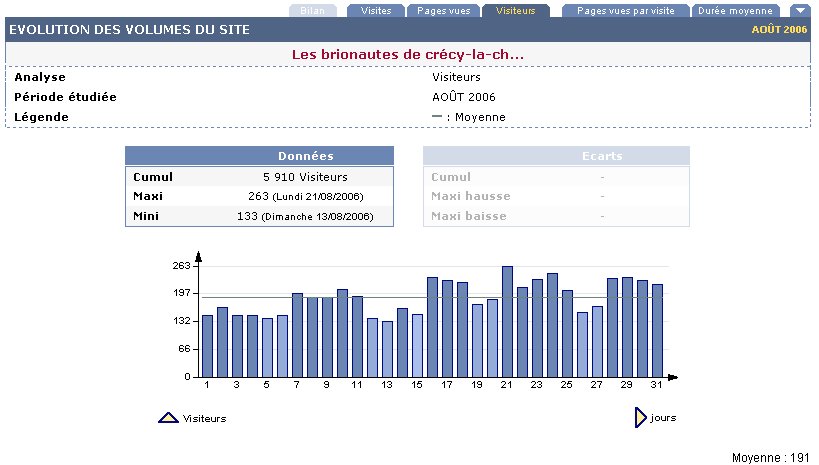Click the greyed-out Ecarts panel header
Screen dimensions: 819x465
[556, 156]
